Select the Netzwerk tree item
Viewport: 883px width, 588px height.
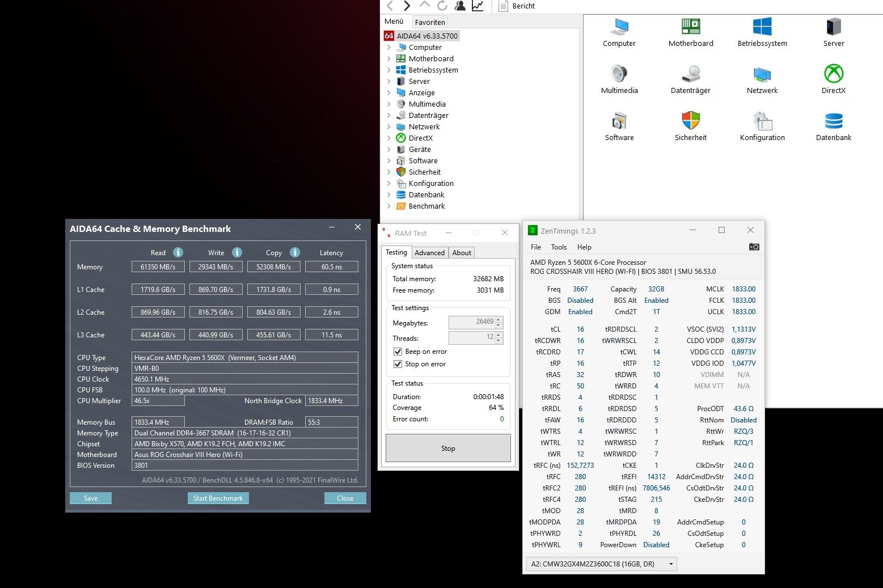(x=424, y=126)
